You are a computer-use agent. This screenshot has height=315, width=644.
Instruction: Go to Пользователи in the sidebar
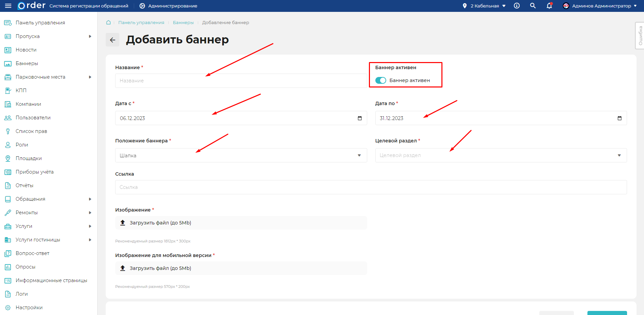coord(33,118)
